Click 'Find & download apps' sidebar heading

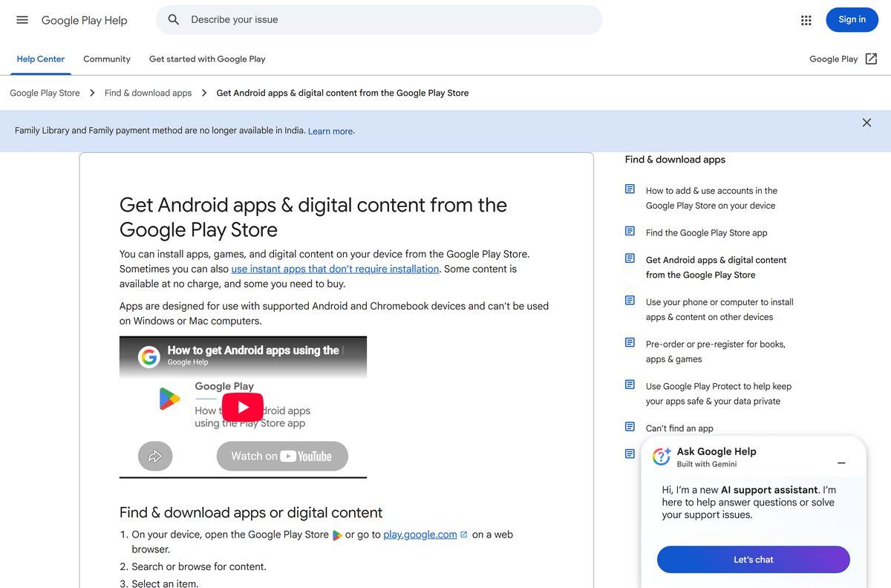675,160
